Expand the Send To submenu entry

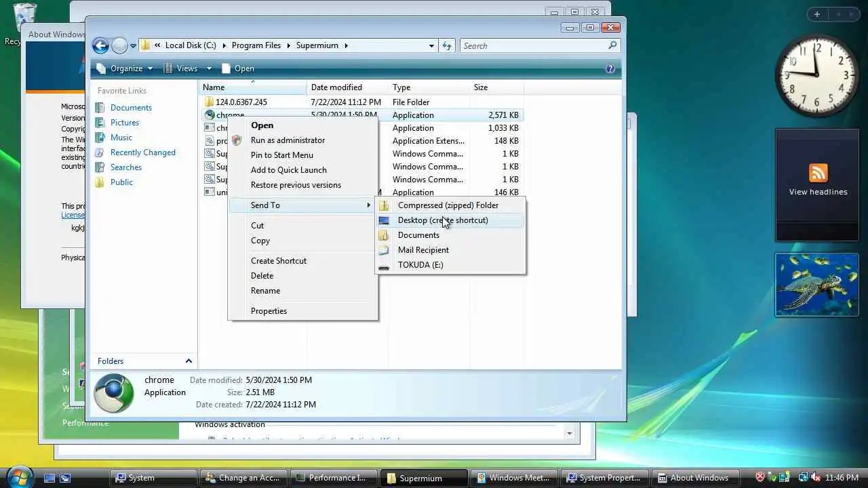pos(302,205)
